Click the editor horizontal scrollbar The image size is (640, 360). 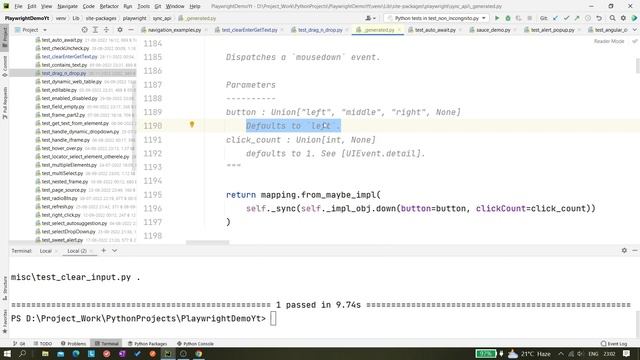pos(207,242)
